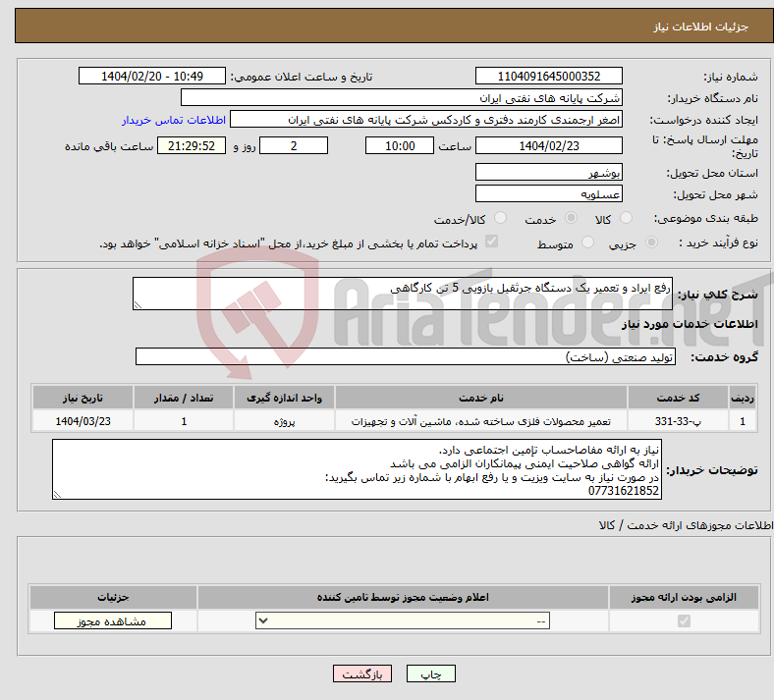
Task: Click the service code cell پ-33-331
Action: pos(678,421)
